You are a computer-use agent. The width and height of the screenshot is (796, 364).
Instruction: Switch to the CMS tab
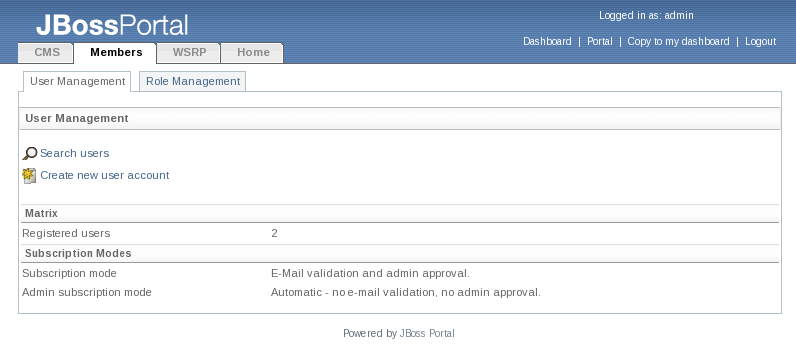pyautogui.click(x=46, y=53)
